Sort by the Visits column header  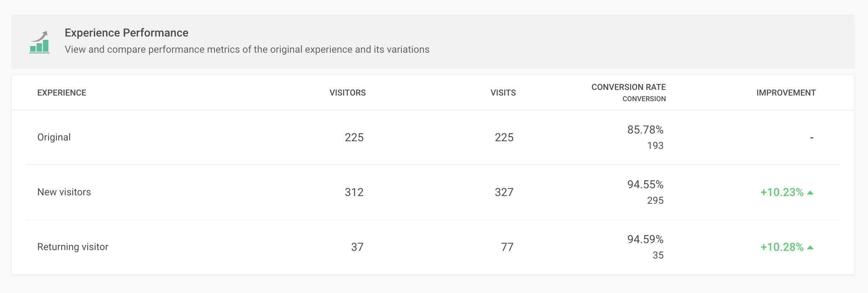click(503, 93)
